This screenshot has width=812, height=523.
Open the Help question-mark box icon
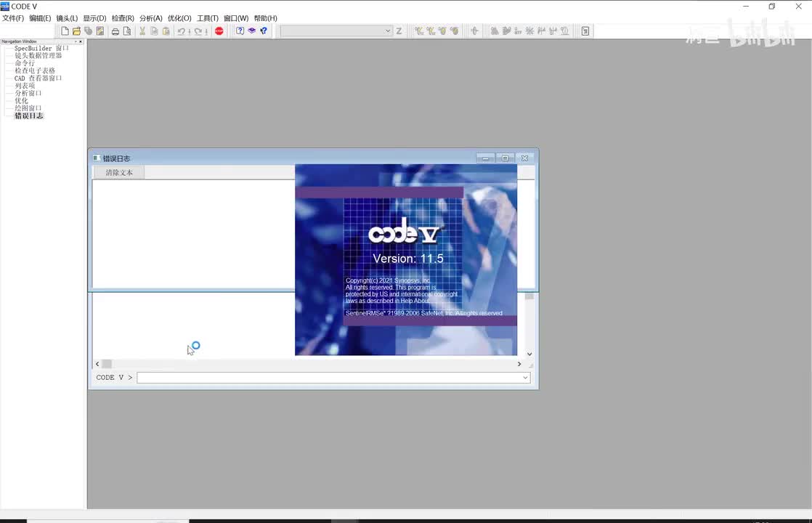240,31
